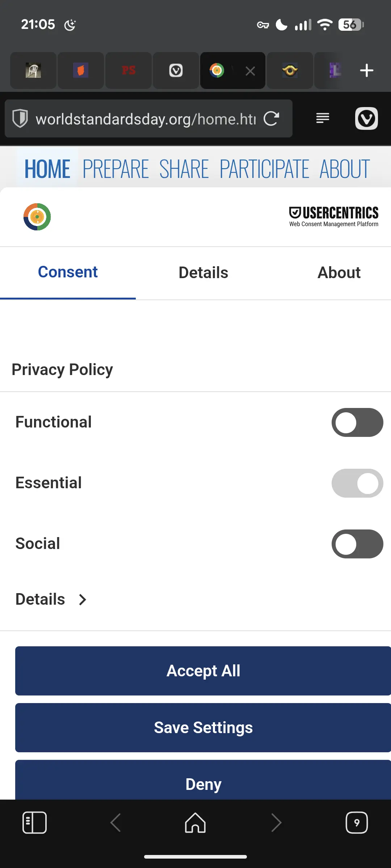Image resolution: width=391 pixels, height=868 pixels.
Task: Go to browser home page icon
Action: click(x=195, y=823)
